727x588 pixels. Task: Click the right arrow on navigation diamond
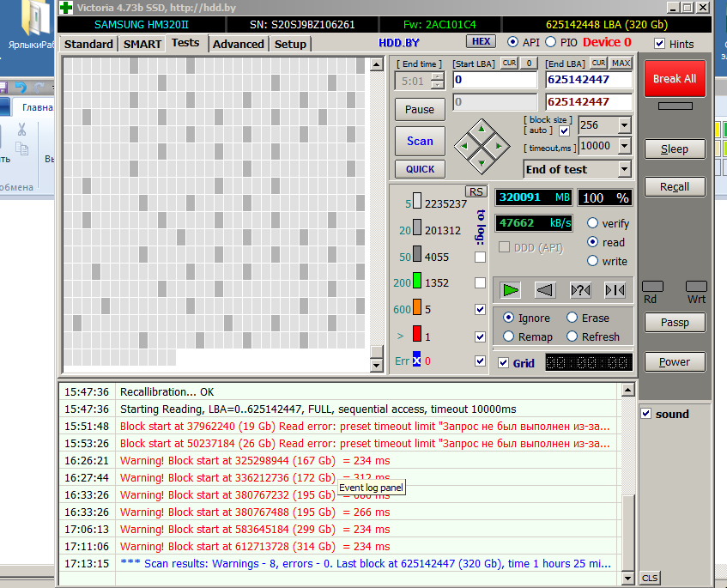click(x=498, y=145)
